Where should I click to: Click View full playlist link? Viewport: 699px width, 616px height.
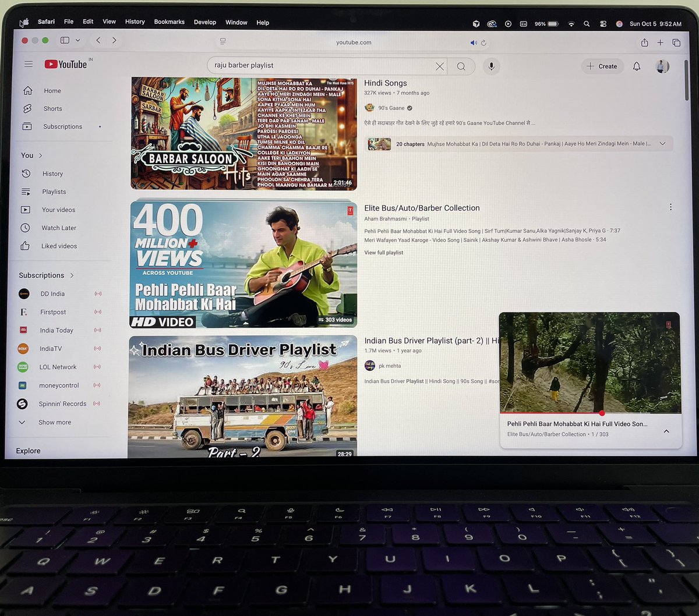384,253
